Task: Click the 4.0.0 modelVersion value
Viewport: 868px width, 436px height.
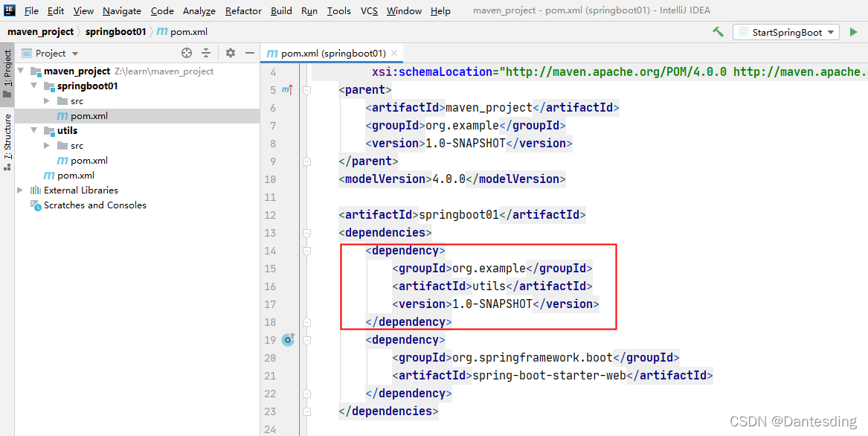Action: [x=449, y=179]
